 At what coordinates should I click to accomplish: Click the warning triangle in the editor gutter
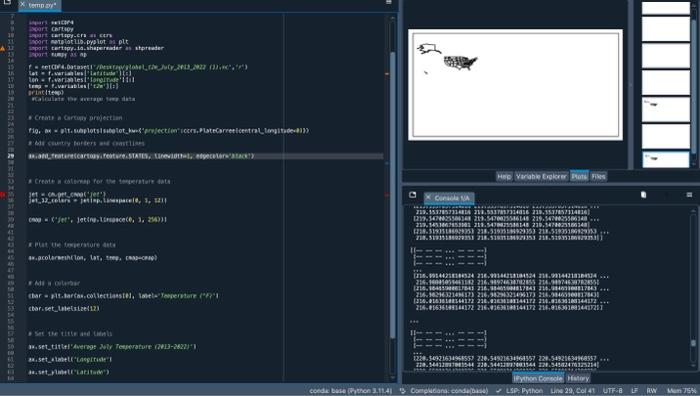[2, 48]
